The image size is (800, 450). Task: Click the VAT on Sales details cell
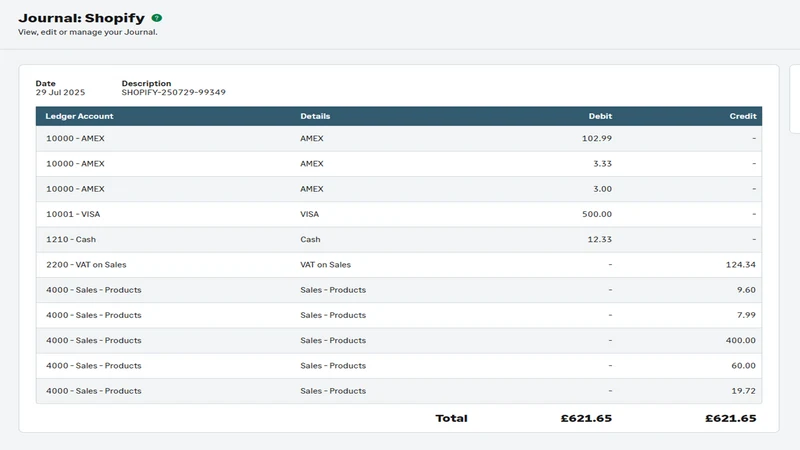click(326, 265)
